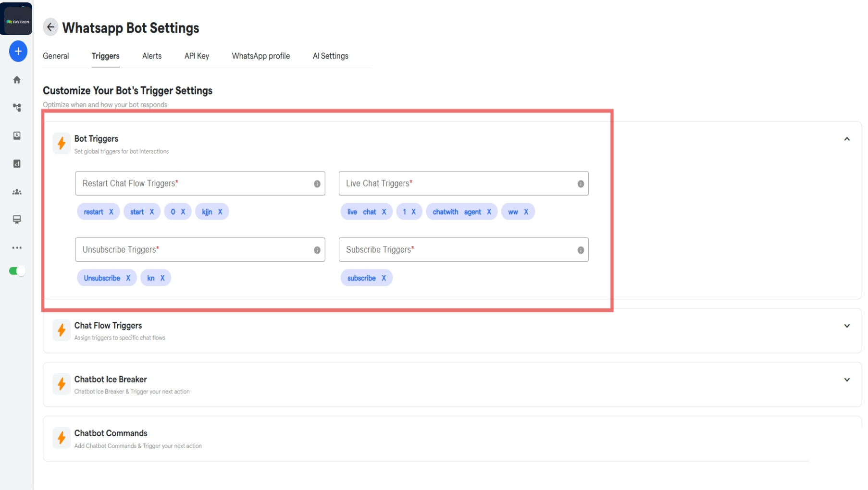The height and width of the screenshot is (490, 868).
Task: Remove the 'subscribe' trigger chip
Action: click(384, 278)
